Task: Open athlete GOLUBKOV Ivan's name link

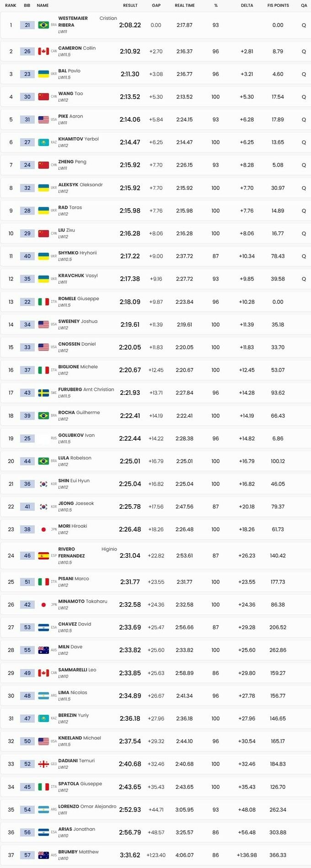Action: coord(76,435)
